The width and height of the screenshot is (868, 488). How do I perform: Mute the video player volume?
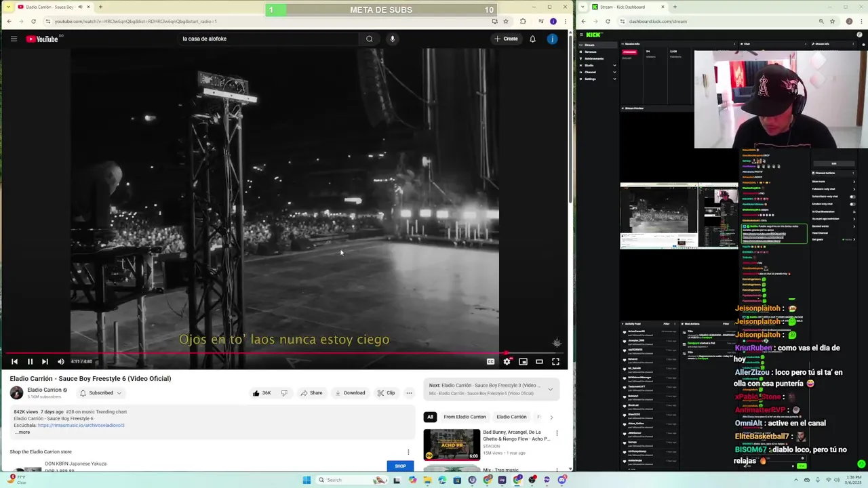(61, 361)
